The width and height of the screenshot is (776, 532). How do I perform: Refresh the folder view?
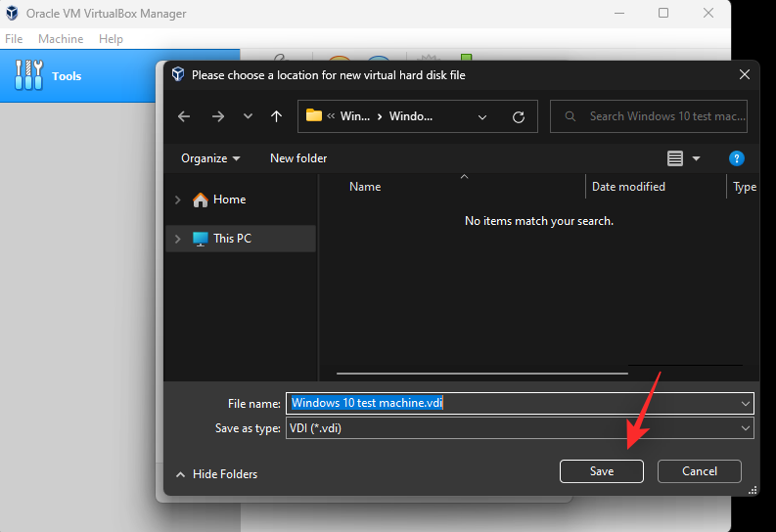pos(519,117)
